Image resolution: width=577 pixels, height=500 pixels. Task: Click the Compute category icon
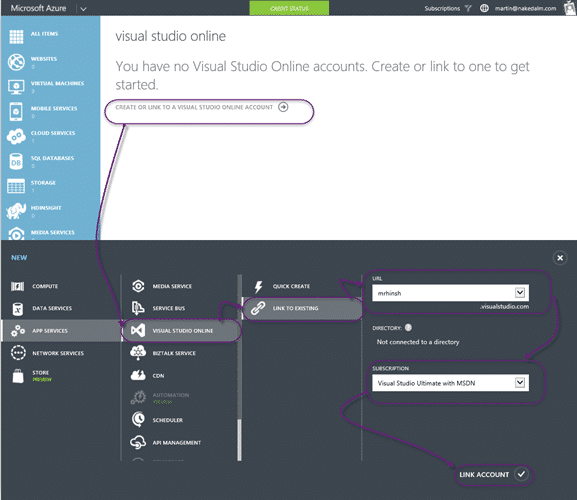click(x=18, y=286)
